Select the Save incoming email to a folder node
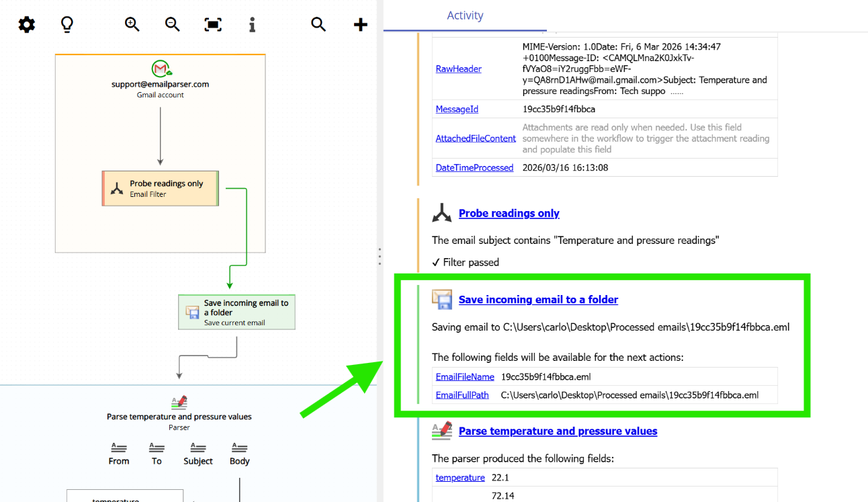868x502 pixels. point(236,312)
